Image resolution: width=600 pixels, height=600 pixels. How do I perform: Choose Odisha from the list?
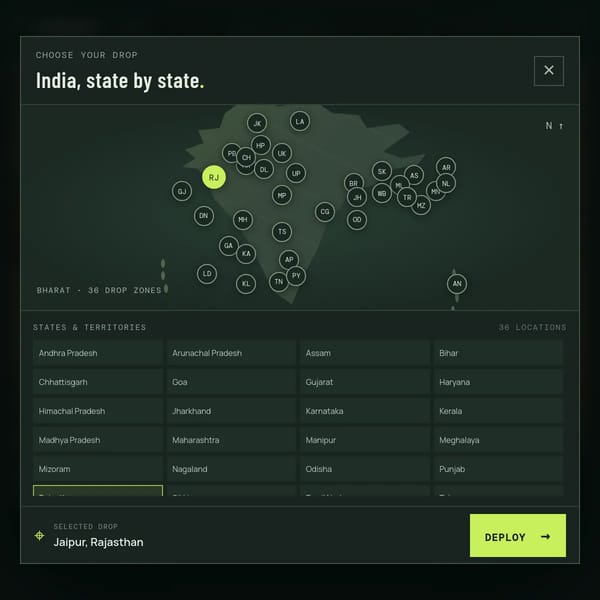[365, 469]
